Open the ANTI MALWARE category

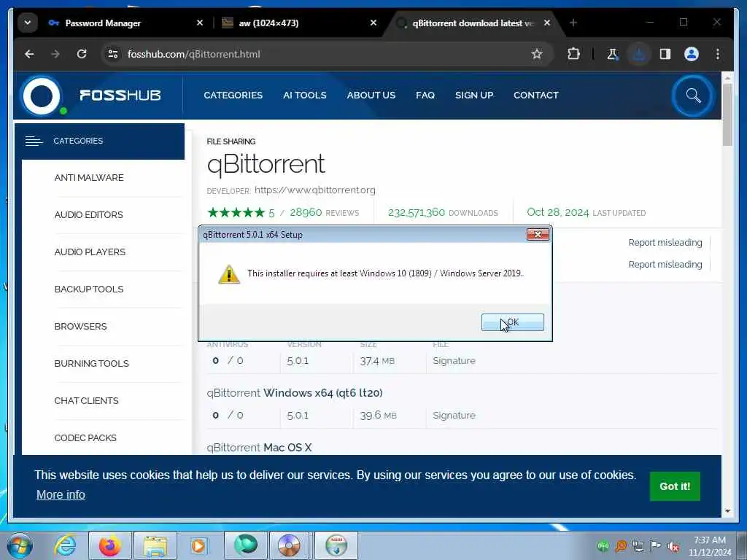point(89,178)
